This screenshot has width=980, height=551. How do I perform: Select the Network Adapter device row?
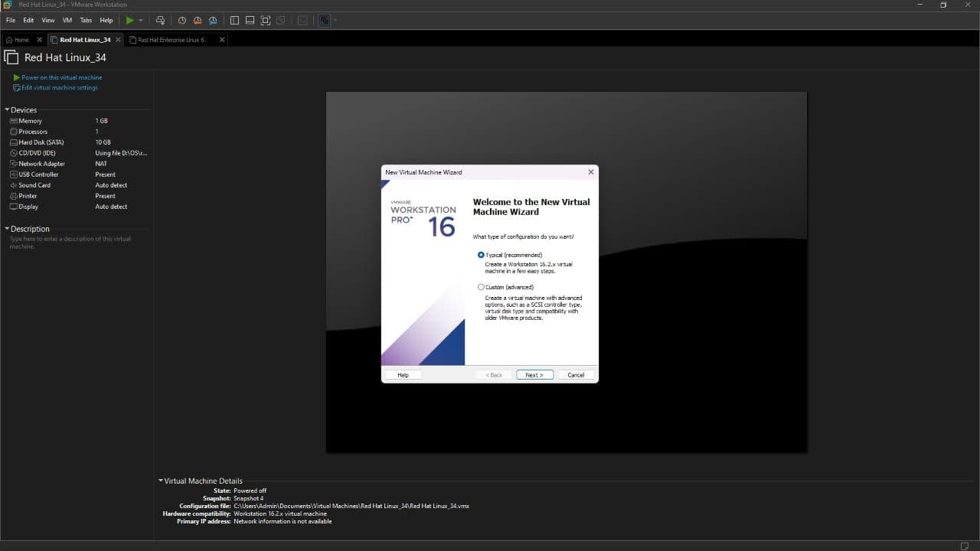pyautogui.click(x=42, y=164)
